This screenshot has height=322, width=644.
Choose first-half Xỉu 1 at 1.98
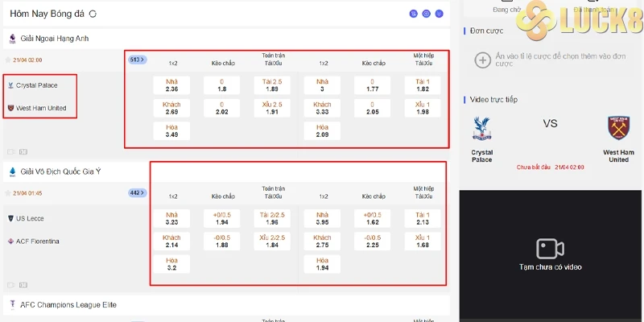tap(423, 108)
